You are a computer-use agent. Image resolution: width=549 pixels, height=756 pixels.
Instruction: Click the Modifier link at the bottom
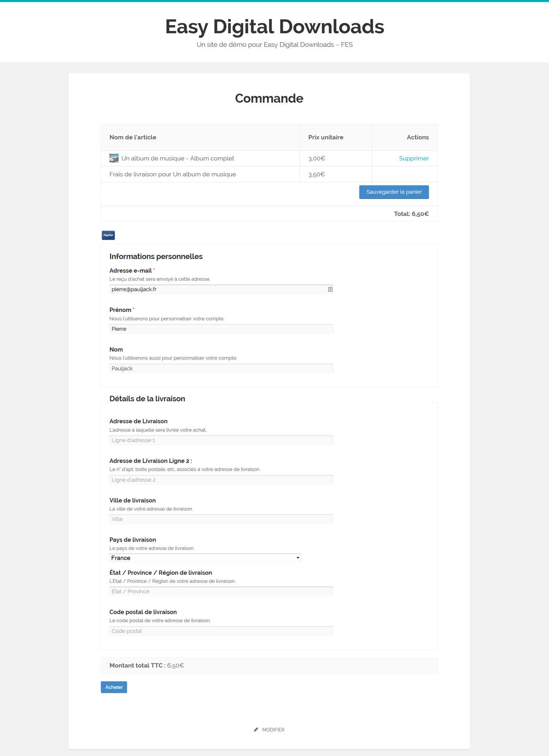pyautogui.click(x=273, y=730)
